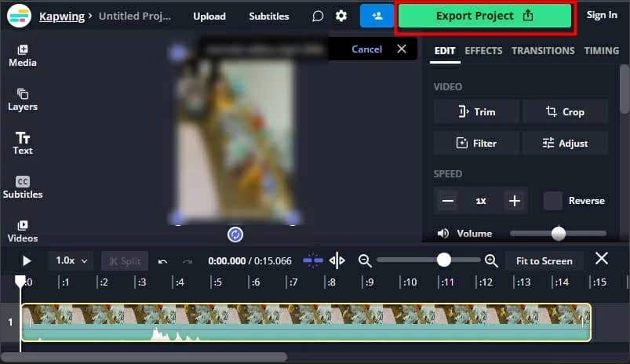
Task: Increase video speed with plus button
Action: point(514,201)
